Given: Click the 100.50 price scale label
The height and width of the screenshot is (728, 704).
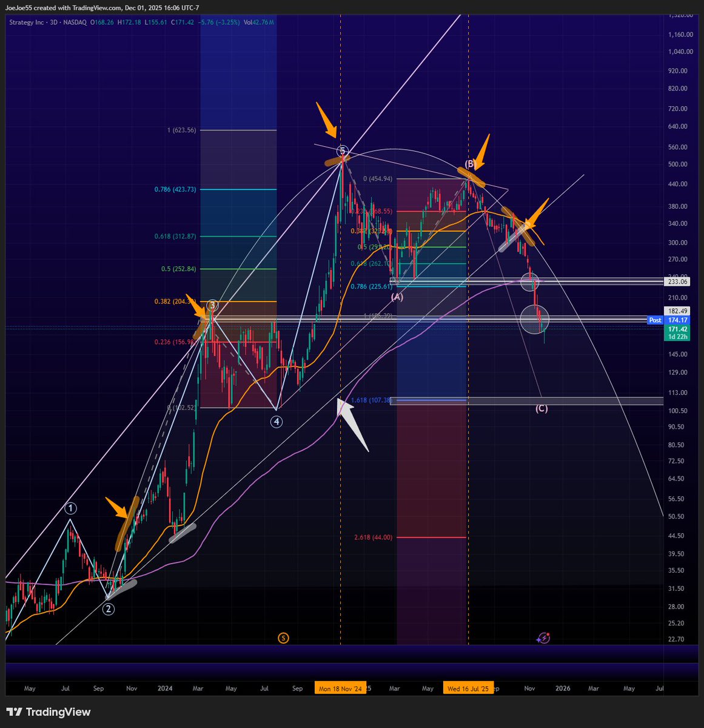Looking at the screenshot, I should [x=677, y=411].
